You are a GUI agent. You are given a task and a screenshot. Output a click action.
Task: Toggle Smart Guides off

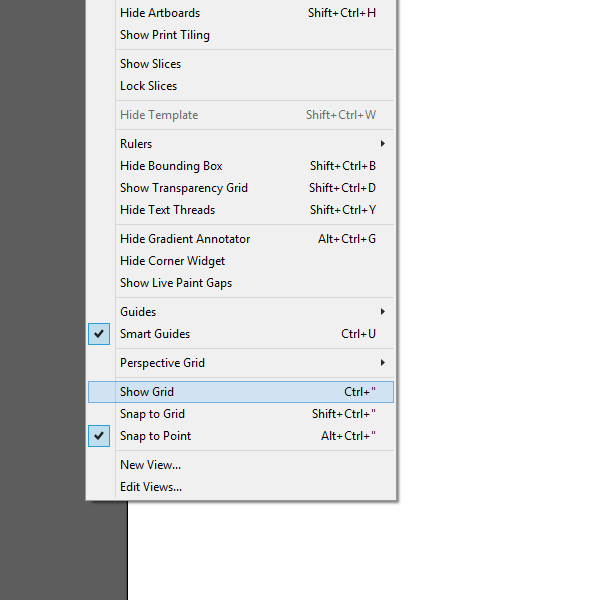tap(241, 334)
